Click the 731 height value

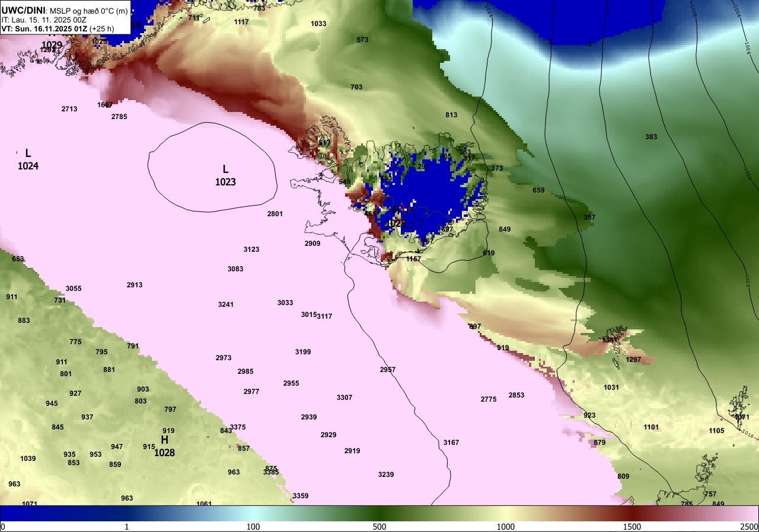[x=60, y=300]
